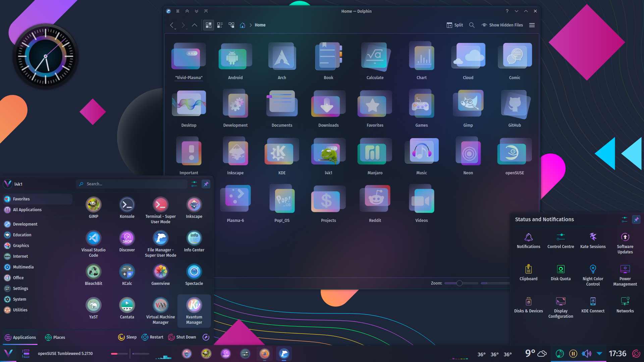Click the Home breadcrumb in Dolphin
Viewport: 644px width, 362px height.
[x=260, y=25]
